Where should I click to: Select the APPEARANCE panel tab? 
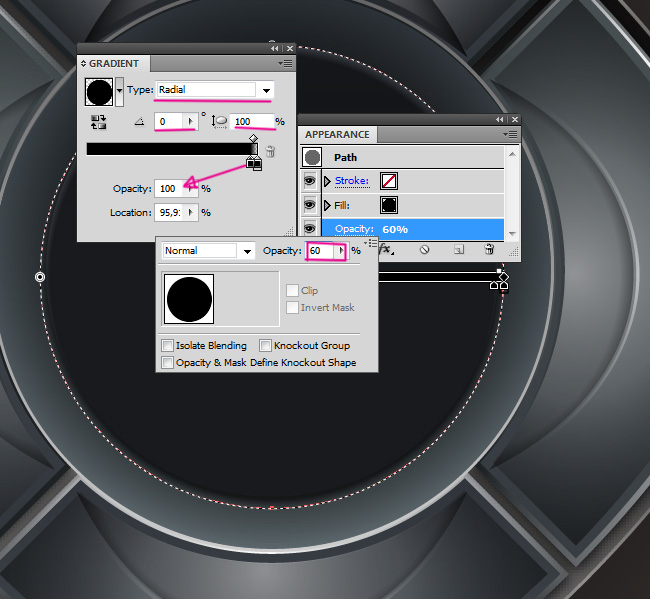click(337, 134)
